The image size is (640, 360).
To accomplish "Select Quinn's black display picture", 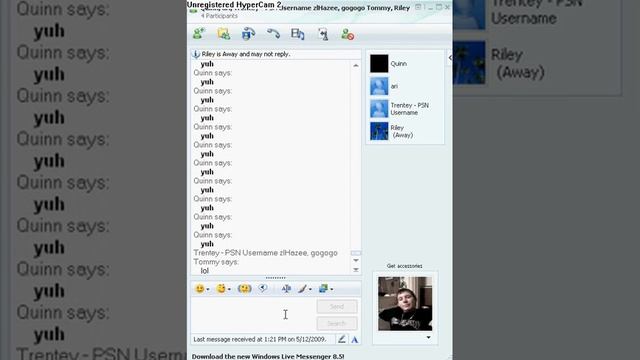I will 379,64.
